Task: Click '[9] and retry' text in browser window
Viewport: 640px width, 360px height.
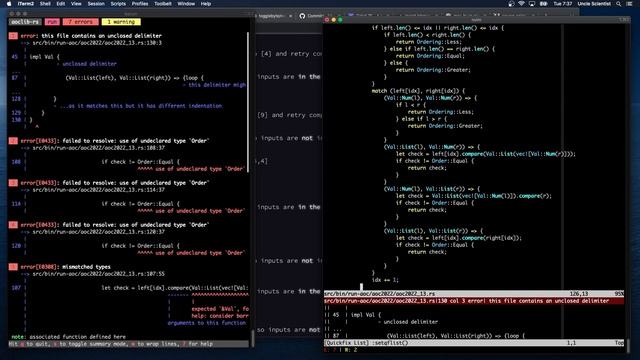Action: 281,115
